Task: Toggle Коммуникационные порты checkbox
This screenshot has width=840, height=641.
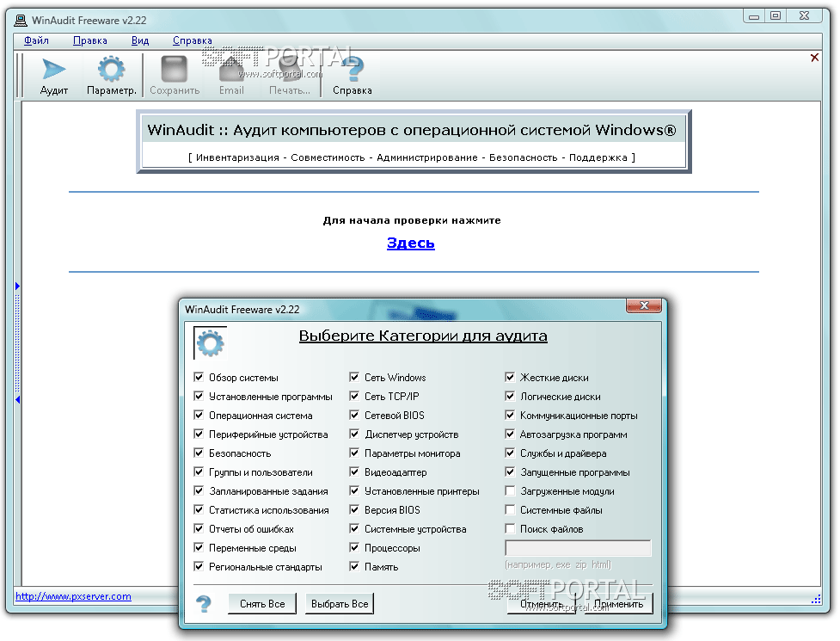Action: tap(510, 415)
